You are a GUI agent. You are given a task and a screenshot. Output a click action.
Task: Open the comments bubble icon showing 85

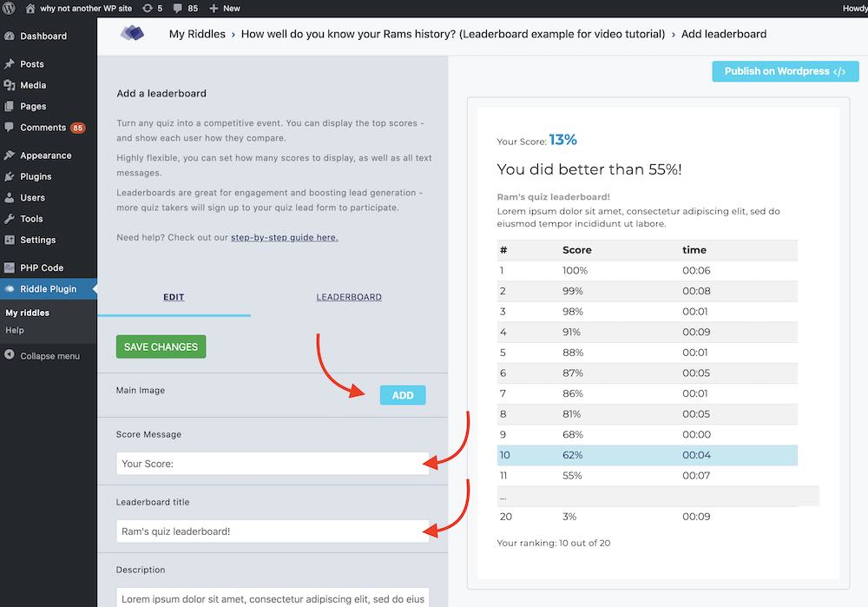177,9
